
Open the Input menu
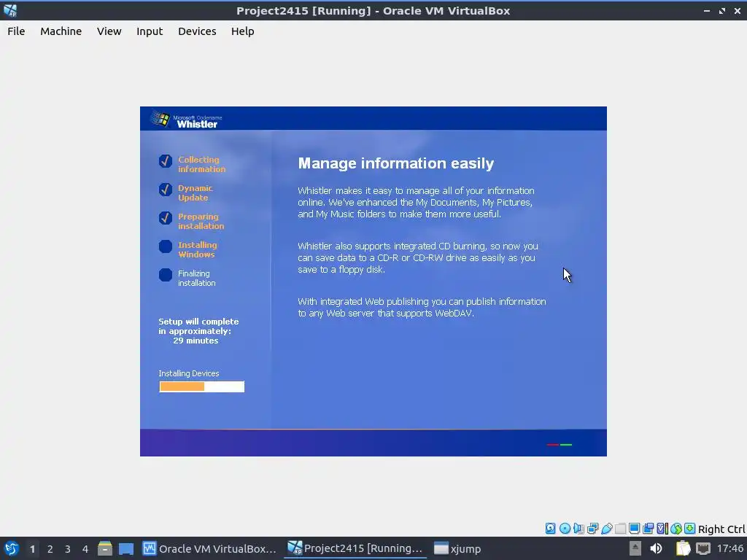(x=150, y=31)
